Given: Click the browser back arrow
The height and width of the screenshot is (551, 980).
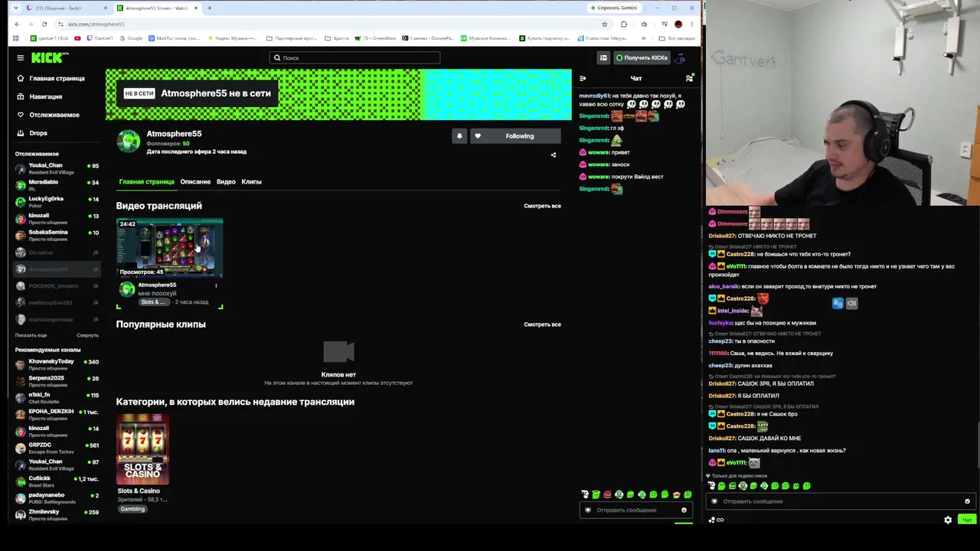Looking at the screenshot, I should click(17, 24).
